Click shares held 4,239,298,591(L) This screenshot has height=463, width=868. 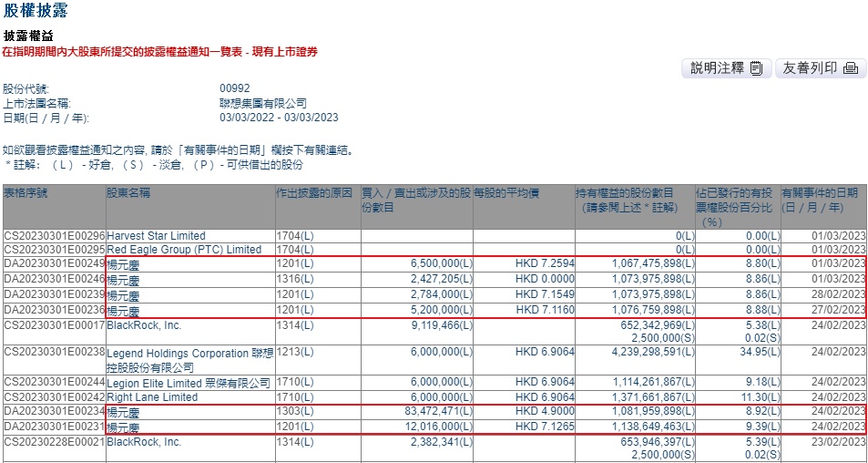[653, 351]
